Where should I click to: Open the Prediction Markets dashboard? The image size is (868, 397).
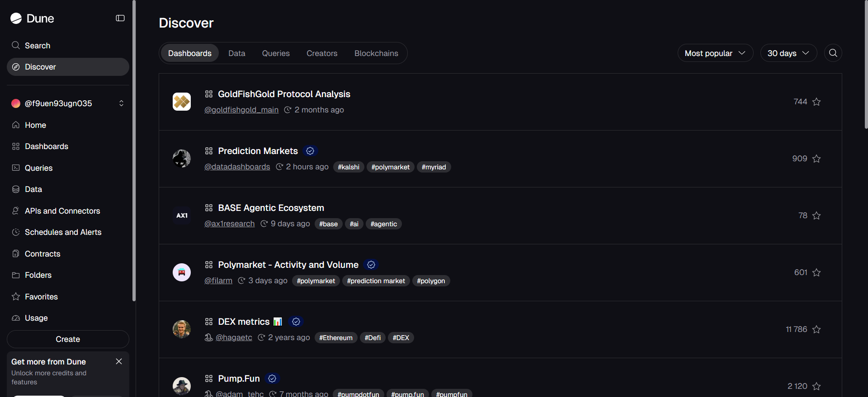tap(258, 151)
